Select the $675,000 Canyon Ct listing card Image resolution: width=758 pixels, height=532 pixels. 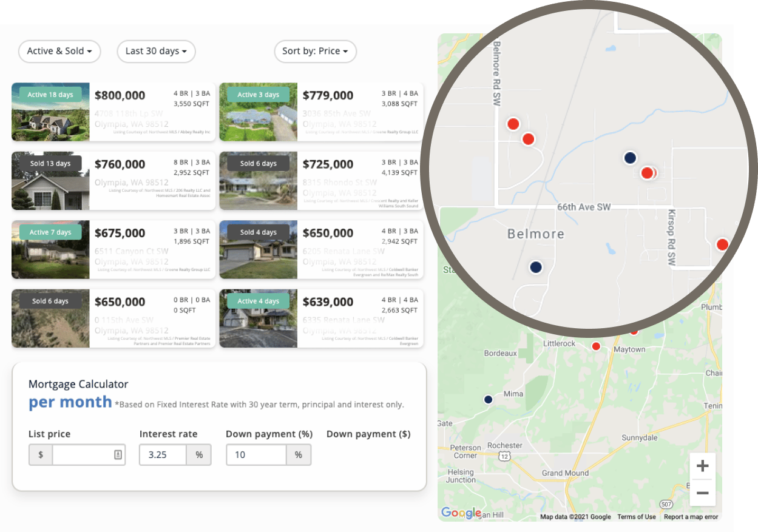(x=113, y=249)
